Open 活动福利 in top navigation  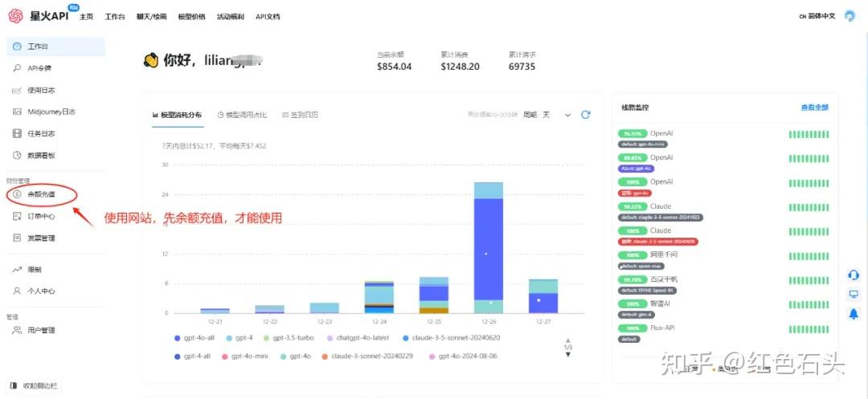(x=231, y=17)
